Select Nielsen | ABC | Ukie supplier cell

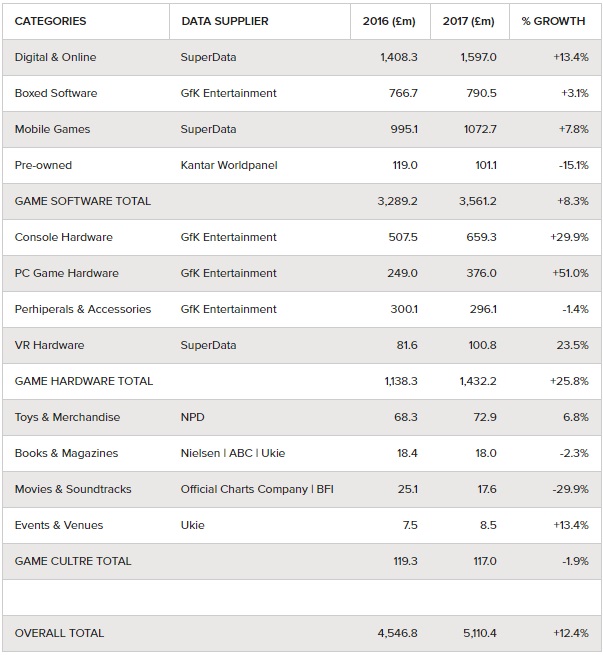[x=233, y=453]
